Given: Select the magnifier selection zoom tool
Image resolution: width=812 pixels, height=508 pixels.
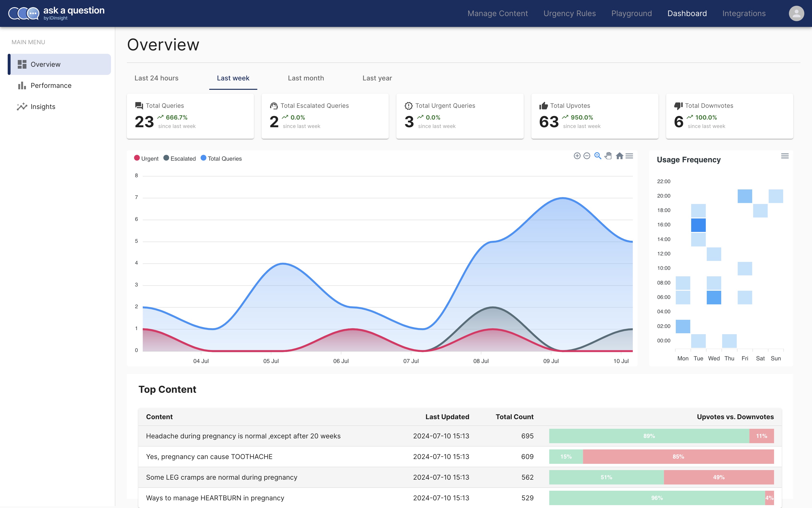Looking at the screenshot, I should (x=597, y=156).
